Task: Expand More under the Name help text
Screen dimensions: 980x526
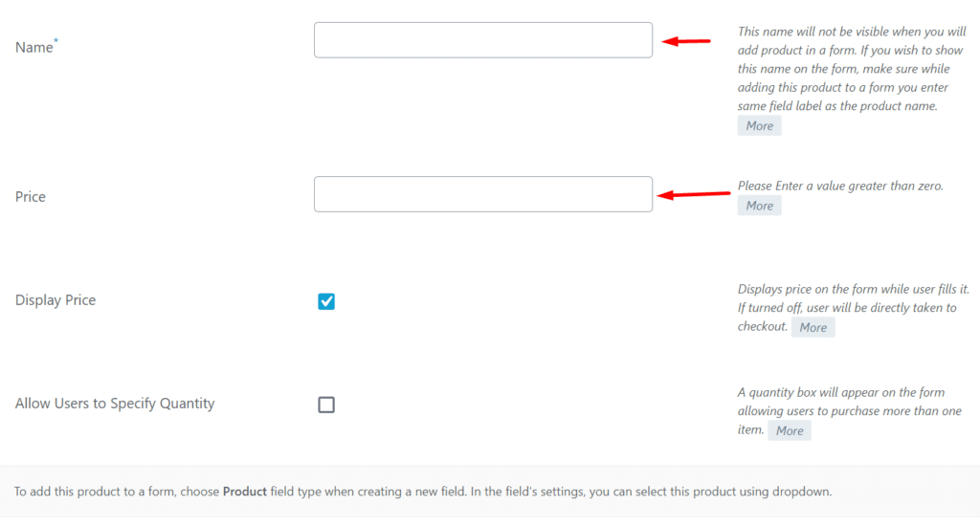Action: [x=759, y=125]
